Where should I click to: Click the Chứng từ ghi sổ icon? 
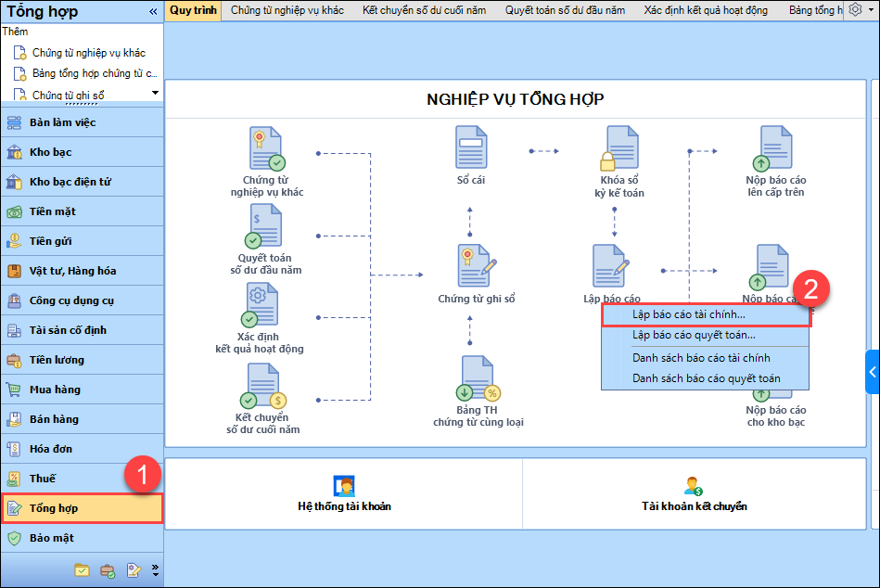click(x=477, y=266)
